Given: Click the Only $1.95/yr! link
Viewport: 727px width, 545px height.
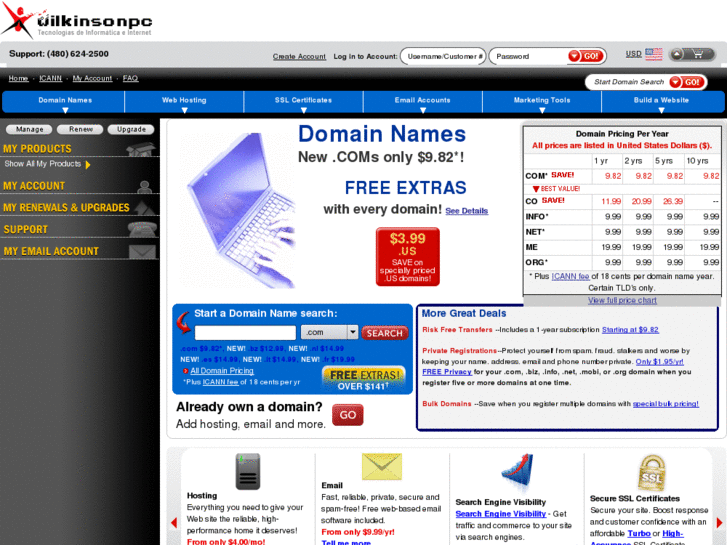Looking at the screenshot, I should (659, 362).
